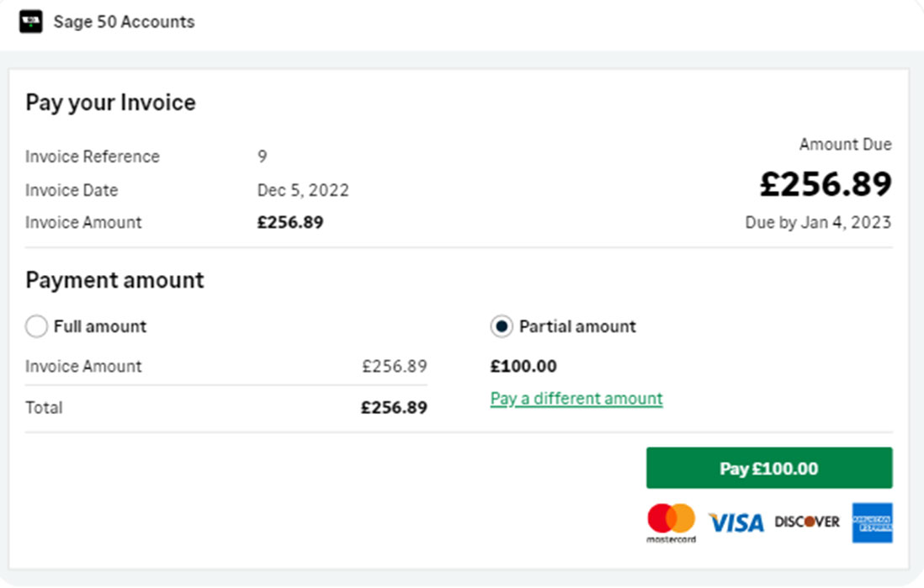Click the Payment amount section heading
The height and width of the screenshot is (588, 924).
115,280
